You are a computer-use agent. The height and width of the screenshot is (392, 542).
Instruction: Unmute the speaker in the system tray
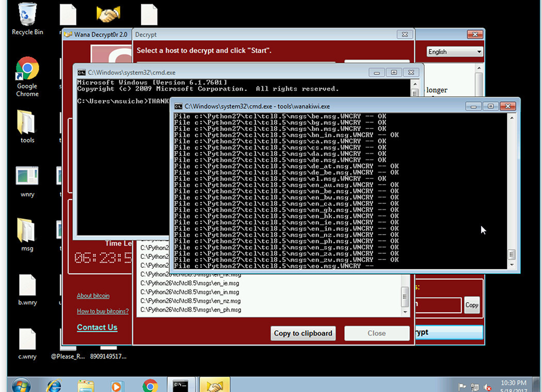pyautogui.click(x=487, y=387)
